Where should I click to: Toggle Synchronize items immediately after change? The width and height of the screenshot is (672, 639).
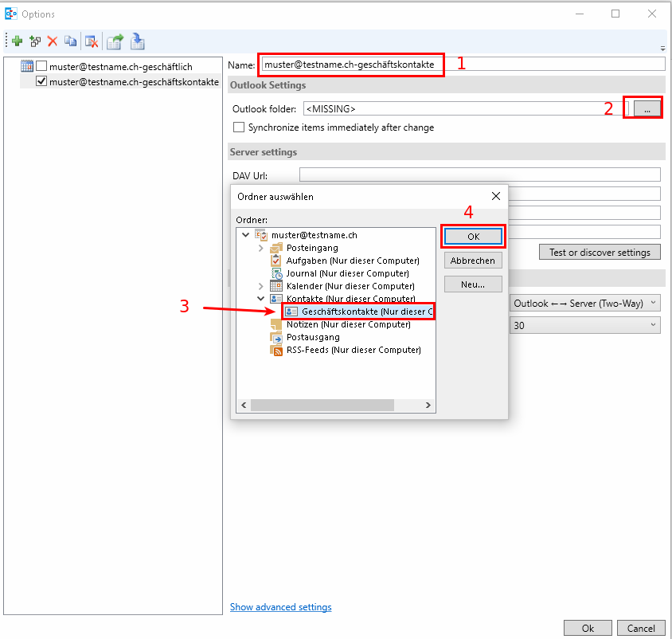coord(238,127)
